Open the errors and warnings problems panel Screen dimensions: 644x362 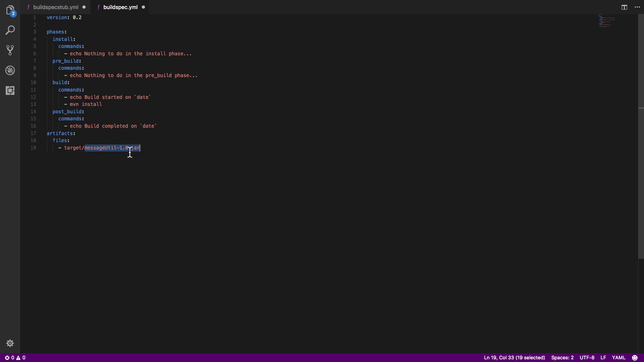(15, 358)
